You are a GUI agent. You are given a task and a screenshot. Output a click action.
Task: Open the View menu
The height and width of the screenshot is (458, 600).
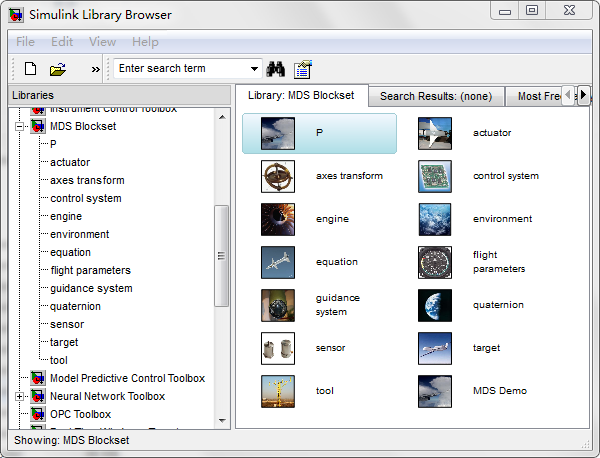tap(102, 41)
